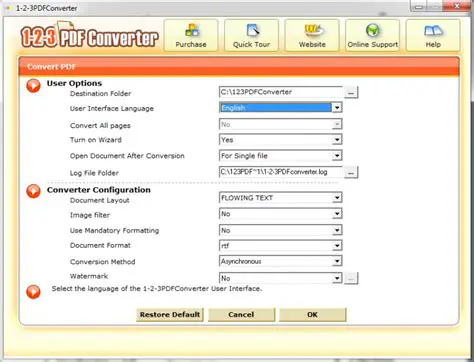Click the 1-2-3PDFConverter window title text
The height and width of the screenshot is (362, 474).
coord(46,8)
